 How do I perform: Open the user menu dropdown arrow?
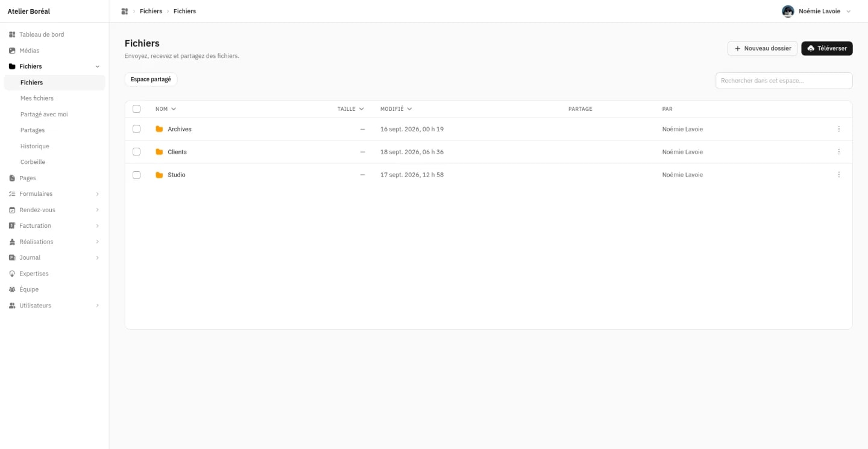point(849,11)
